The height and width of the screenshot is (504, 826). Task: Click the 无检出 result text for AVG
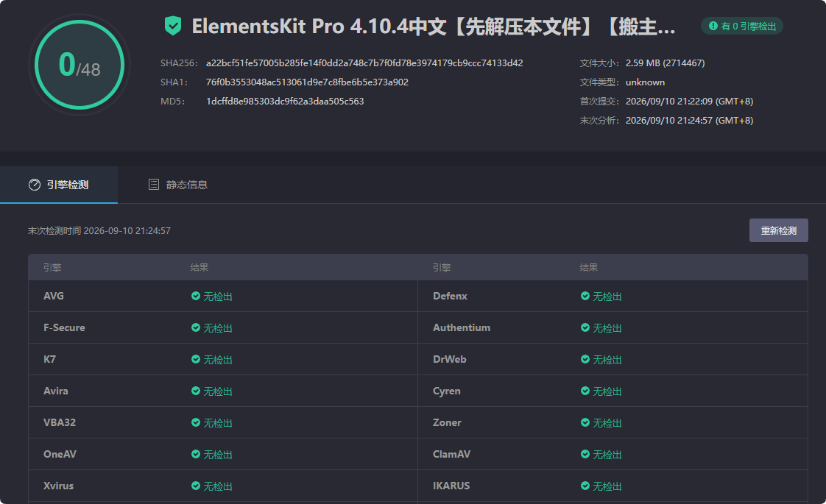pos(218,297)
